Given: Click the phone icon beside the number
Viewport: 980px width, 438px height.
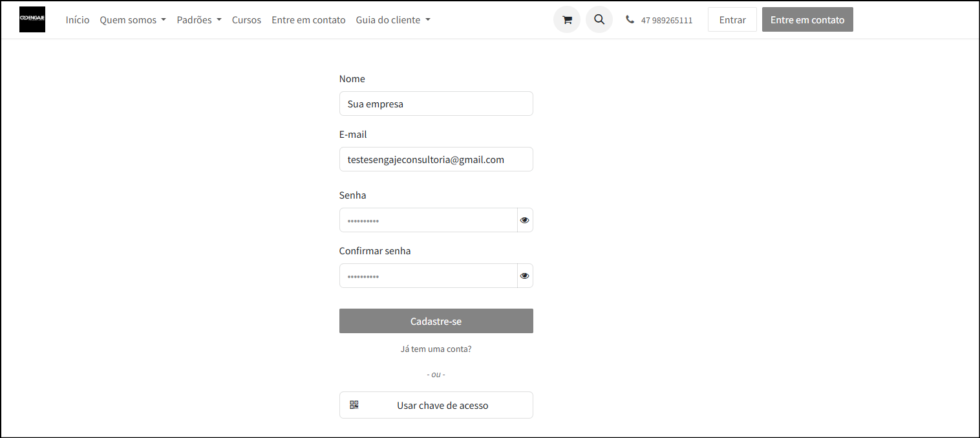Looking at the screenshot, I should tap(630, 19).
